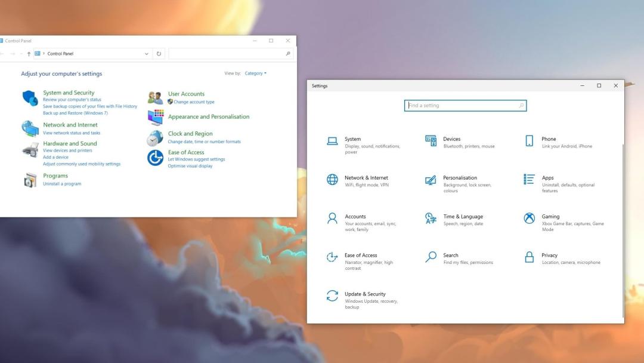
Task: Click 'Location, camera, microphone' description
Action: [571, 262]
